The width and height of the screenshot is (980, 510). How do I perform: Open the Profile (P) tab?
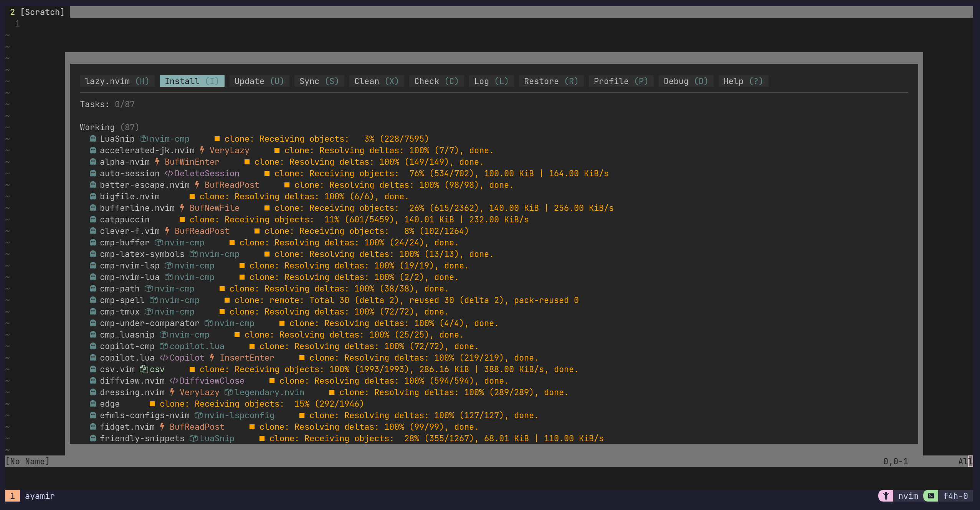pyautogui.click(x=620, y=81)
